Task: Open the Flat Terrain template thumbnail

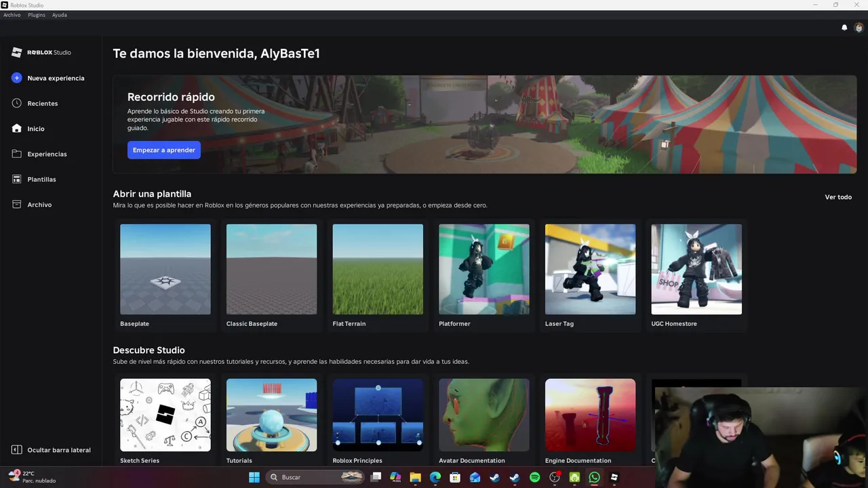Action: pyautogui.click(x=378, y=269)
